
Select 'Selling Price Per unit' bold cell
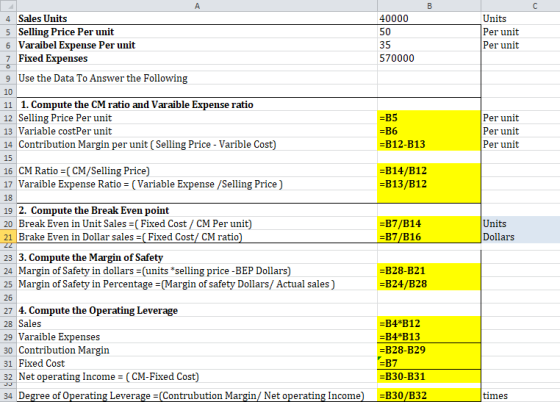tap(197, 32)
